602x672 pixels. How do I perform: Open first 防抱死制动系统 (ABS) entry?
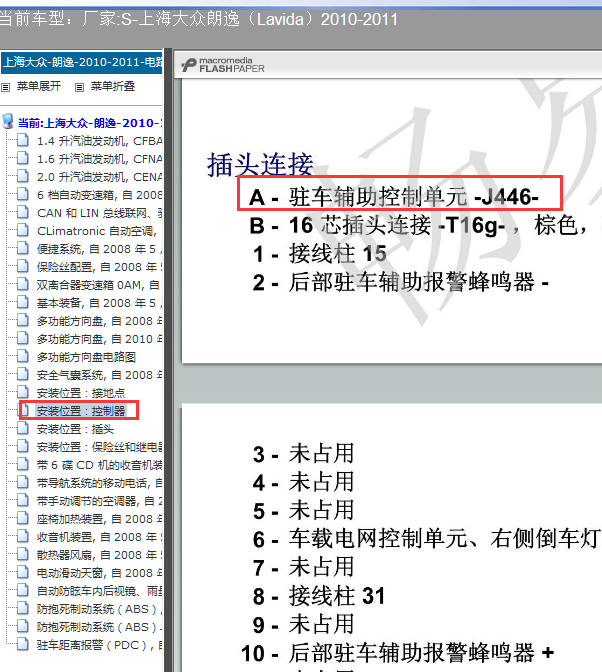coord(99,609)
